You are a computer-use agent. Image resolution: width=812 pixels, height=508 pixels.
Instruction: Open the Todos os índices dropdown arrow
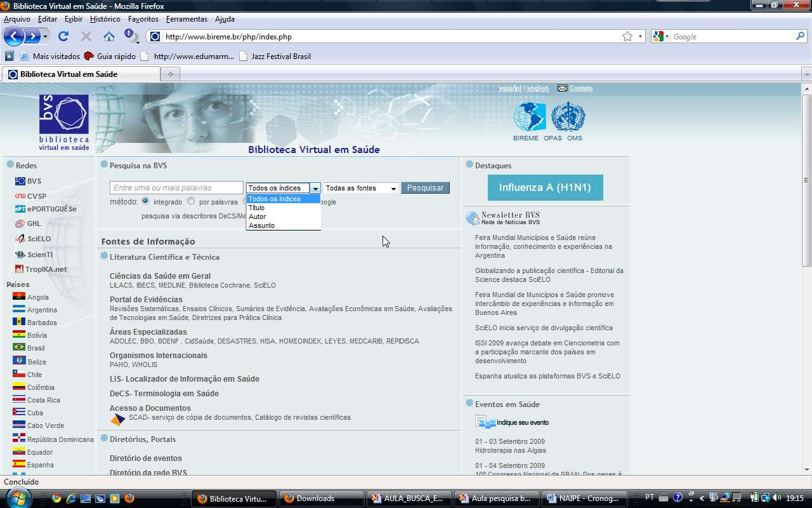click(x=315, y=188)
